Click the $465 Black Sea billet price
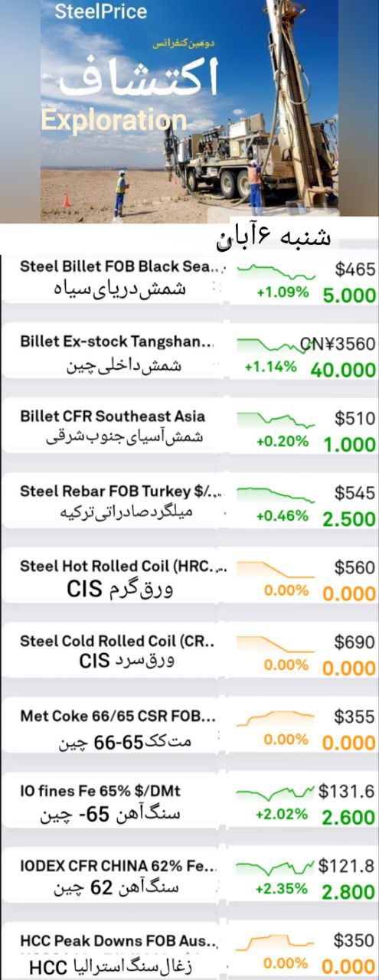 pyautogui.click(x=355, y=269)
